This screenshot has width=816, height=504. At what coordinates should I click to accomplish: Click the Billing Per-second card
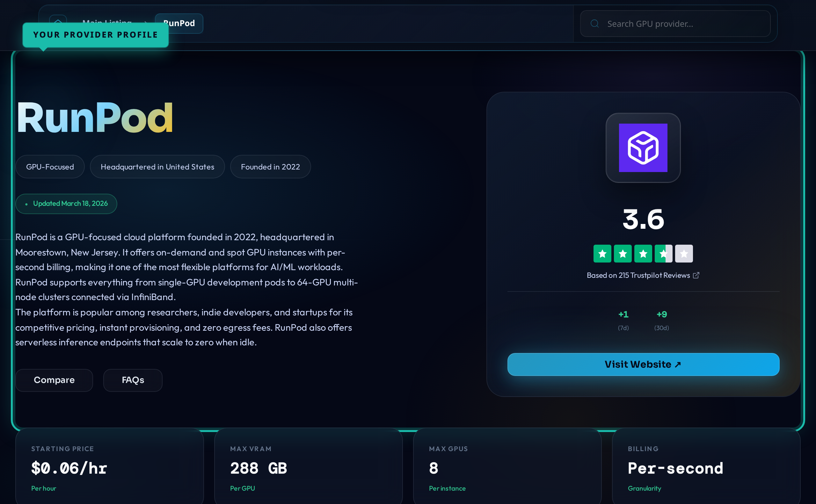(706, 467)
